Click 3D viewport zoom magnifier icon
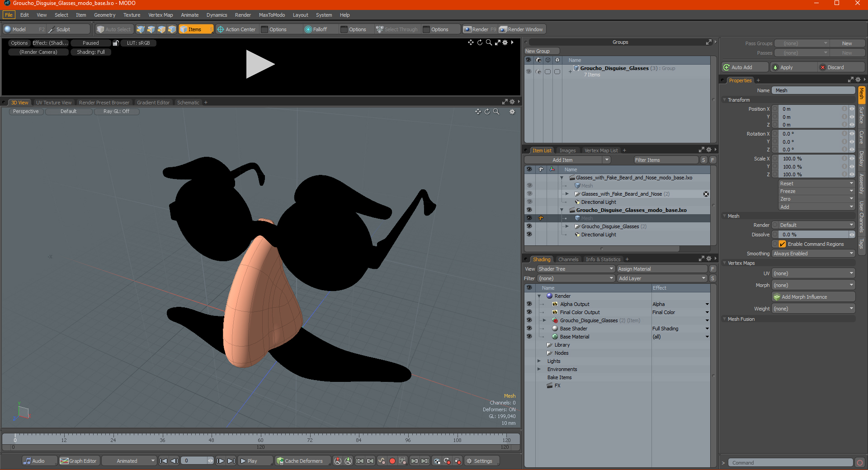Viewport: 868px width, 470px height. tap(496, 112)
